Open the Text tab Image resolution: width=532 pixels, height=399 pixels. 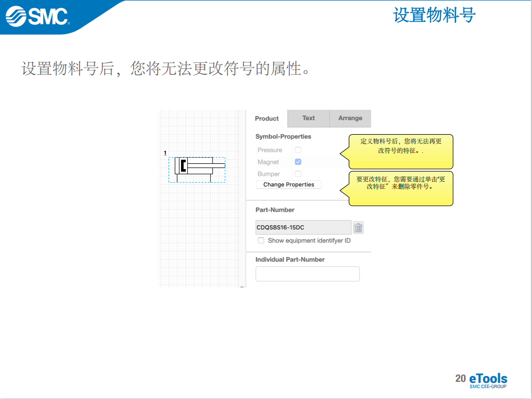(x=308, y=118)
